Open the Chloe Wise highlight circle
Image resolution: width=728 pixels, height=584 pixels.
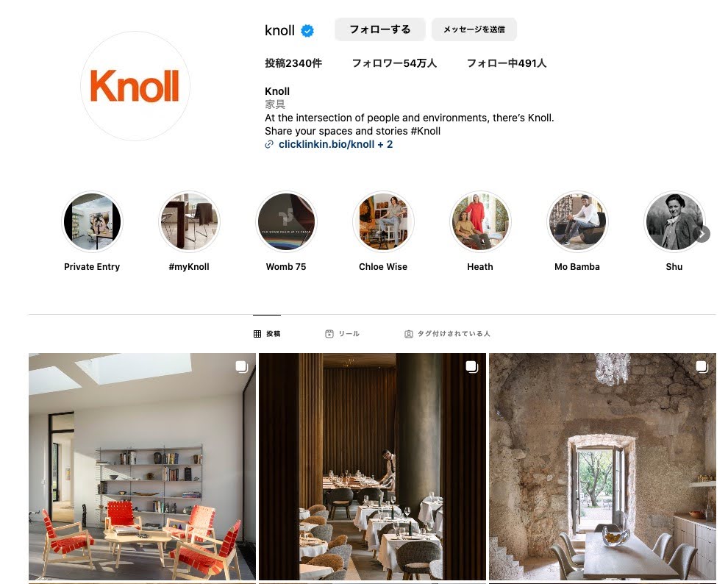383,222
